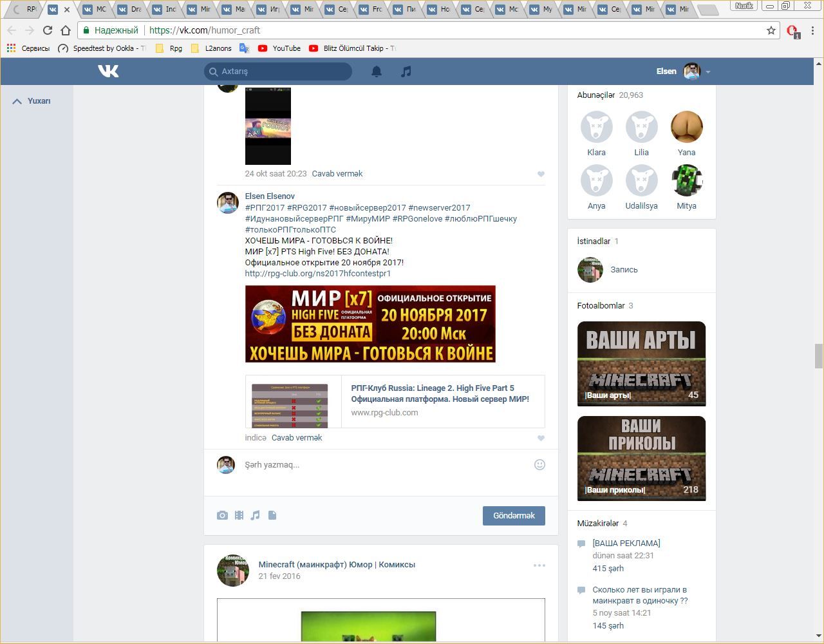Screen dimensions: 824x644
Task: Open post options three dots menu
Action: click(539, 565)
